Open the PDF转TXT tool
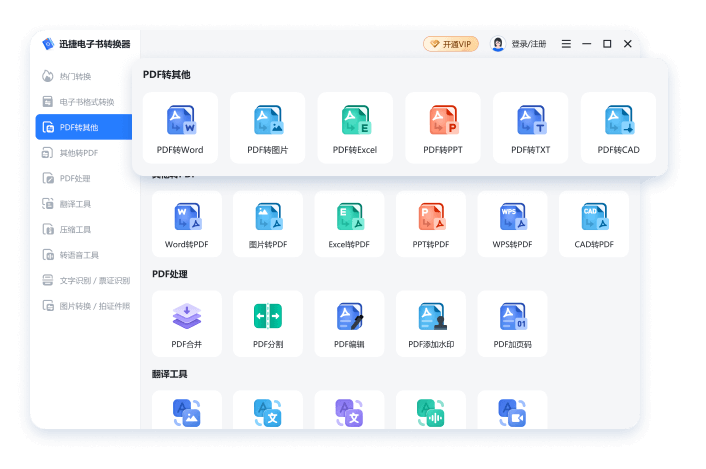 [530, 128]
